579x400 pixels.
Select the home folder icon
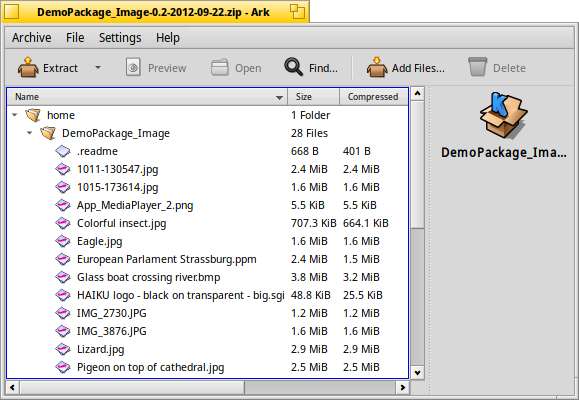[33, 115]
